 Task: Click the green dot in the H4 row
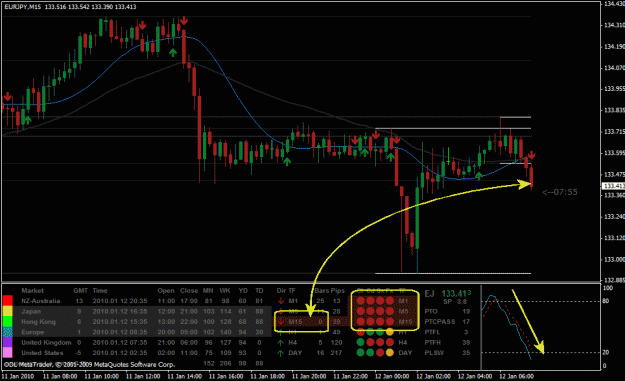point(360,342)
